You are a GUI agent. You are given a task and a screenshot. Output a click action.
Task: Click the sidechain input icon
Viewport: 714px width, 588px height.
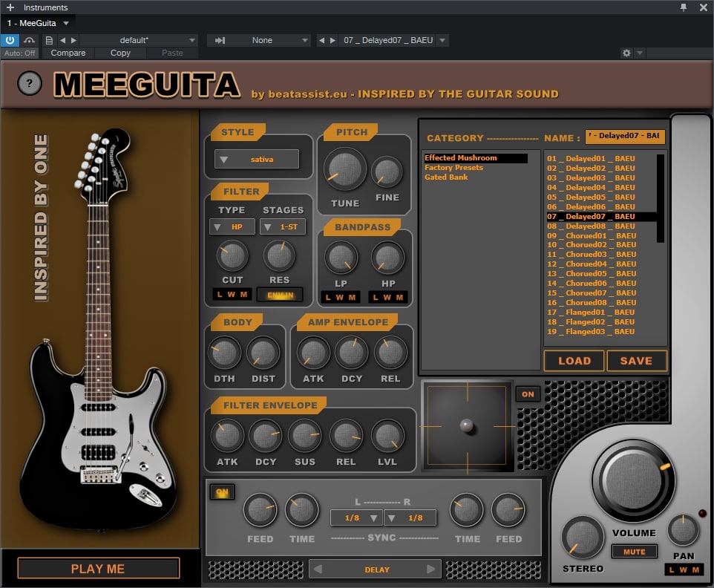click(220, 40)
